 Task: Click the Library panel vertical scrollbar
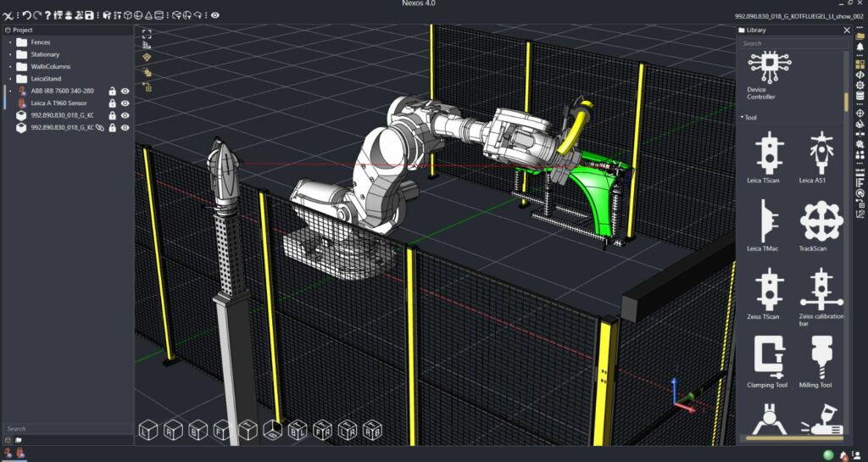pyautogui.click(x=845, y=102)
